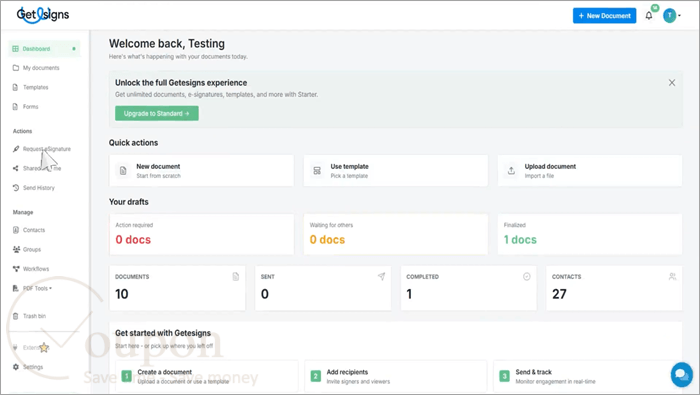The image size is (700, 395).
Task: Click the Contacts sidebar icon
Action: click(x=16, y=230)
